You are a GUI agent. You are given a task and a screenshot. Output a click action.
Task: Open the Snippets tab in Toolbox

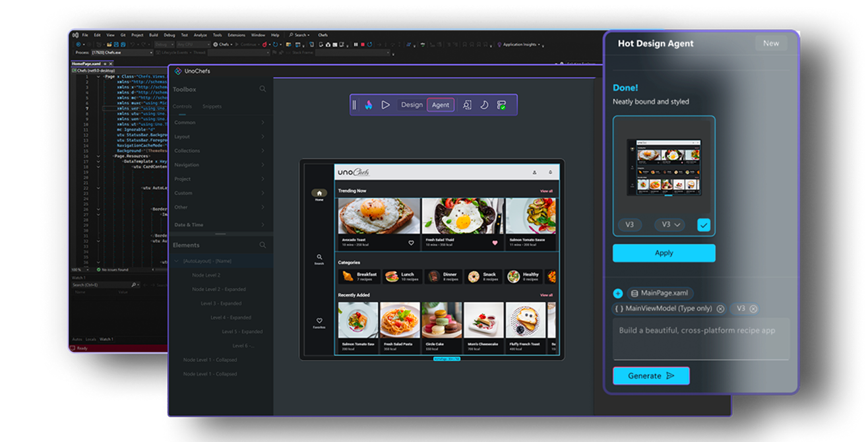[212, 106]
